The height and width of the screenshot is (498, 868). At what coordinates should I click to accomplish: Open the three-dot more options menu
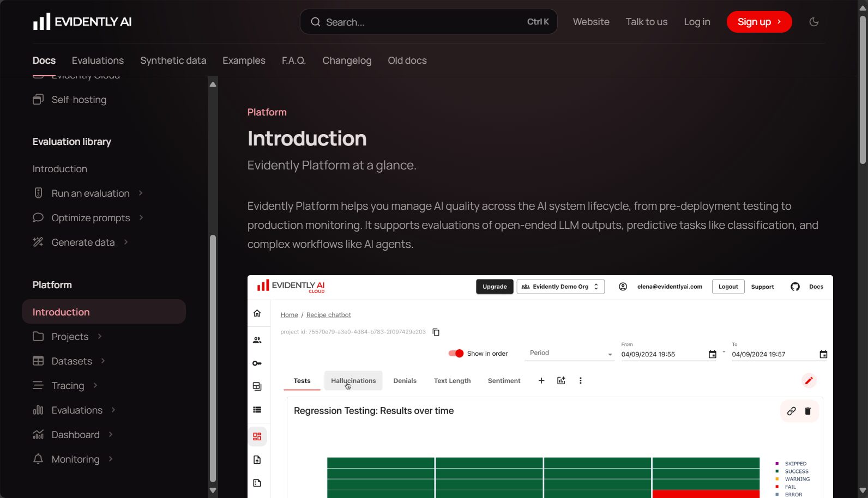pos(581,381)
